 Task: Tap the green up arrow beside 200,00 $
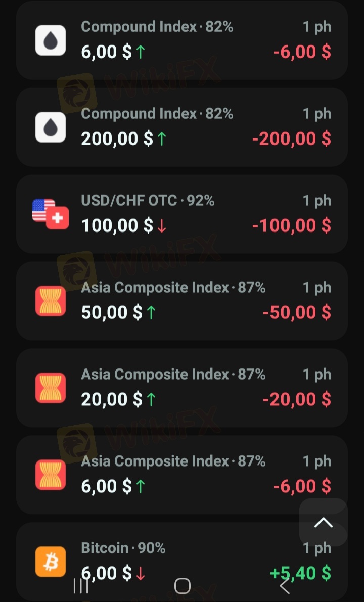click(162, 139)
